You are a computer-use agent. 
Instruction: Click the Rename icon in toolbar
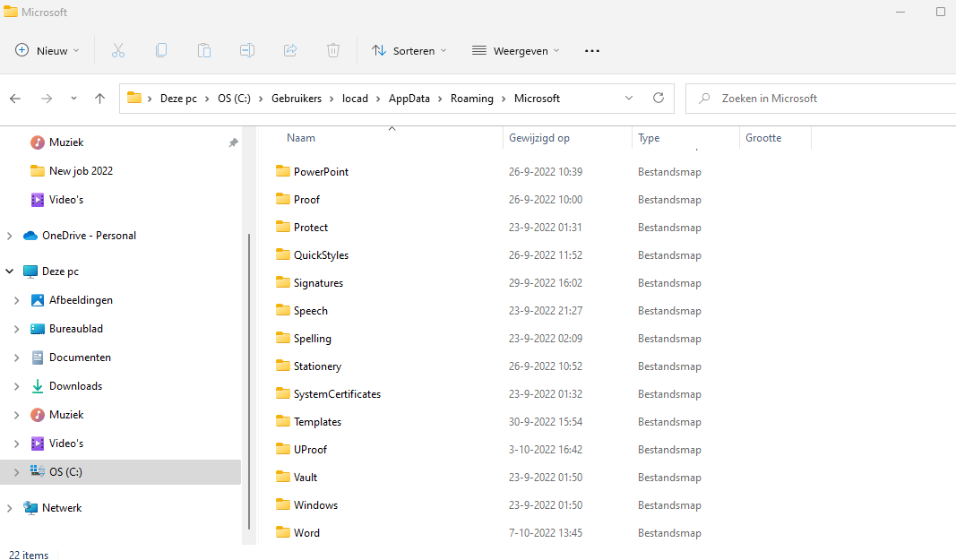pyautogui.click(x=247, y=51)
